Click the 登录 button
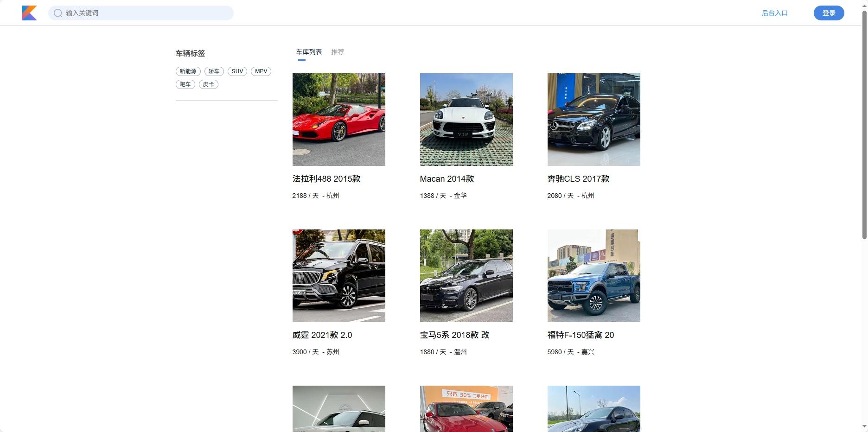The width and height of the screenshot is (868, 432). click(829, 13)
